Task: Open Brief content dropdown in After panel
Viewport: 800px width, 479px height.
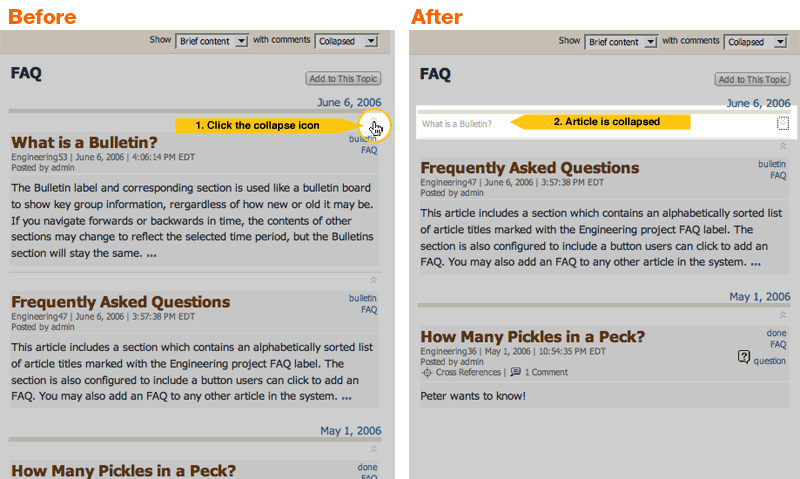Action: pos(622,41)
